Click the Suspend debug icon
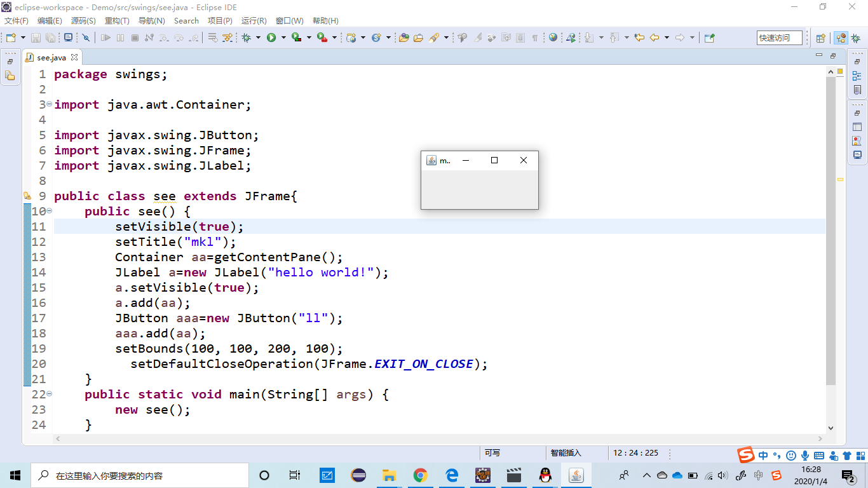 120,37
